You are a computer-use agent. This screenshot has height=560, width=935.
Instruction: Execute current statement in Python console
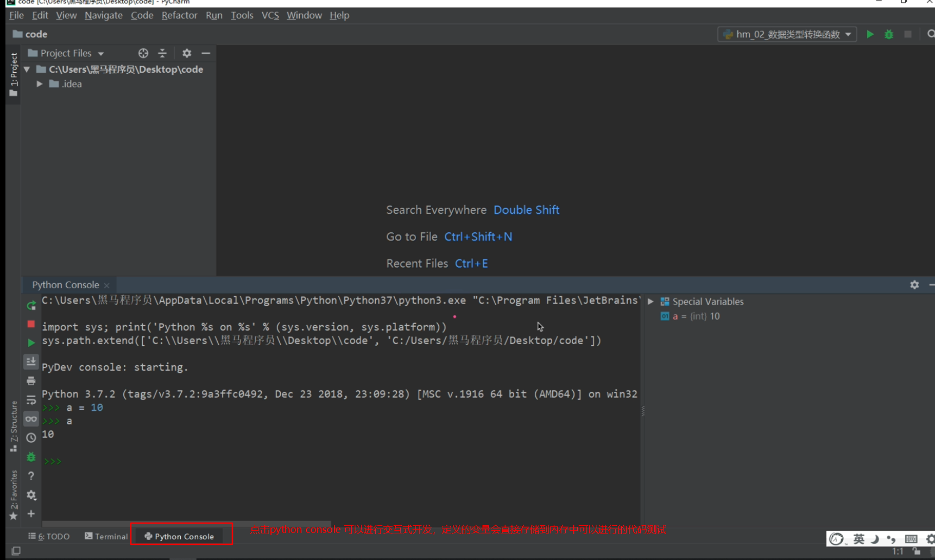(31, 342)
